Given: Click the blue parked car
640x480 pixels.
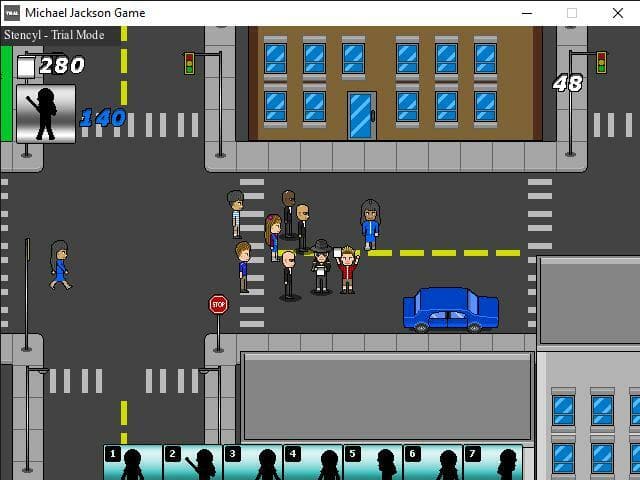Looking at the screenshot, I should click(451, 309).
